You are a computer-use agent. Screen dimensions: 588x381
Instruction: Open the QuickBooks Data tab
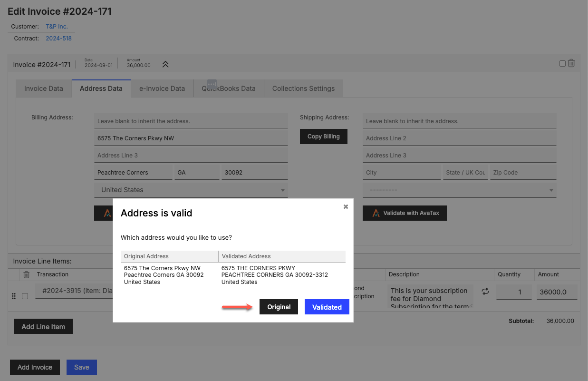229,88
